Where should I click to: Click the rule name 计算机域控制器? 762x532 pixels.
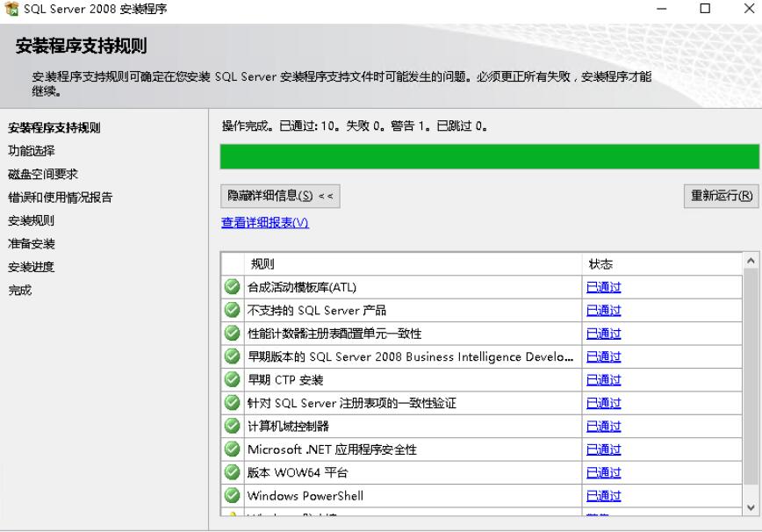(x=288, y=427)
